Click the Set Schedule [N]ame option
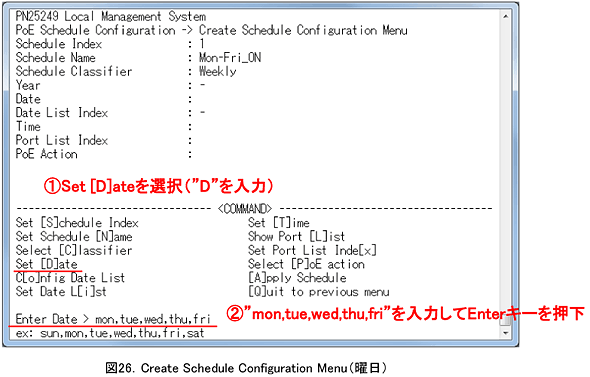 [x=74, y=236]
